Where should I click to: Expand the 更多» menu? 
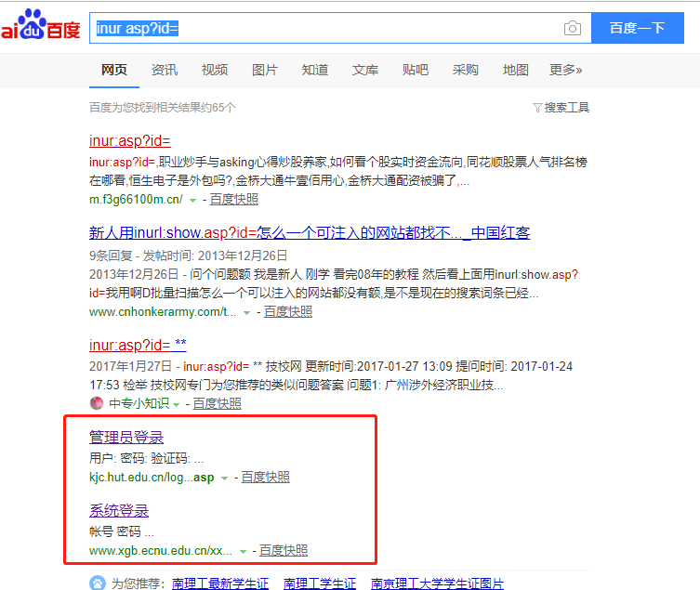[565, 70]
